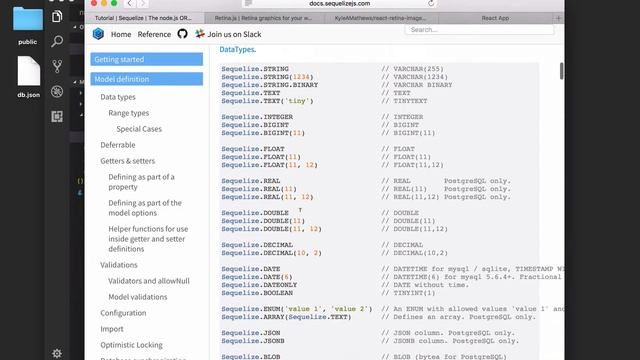
Task: Reload the page with refresh icon
Action: (x=431, y=3)
